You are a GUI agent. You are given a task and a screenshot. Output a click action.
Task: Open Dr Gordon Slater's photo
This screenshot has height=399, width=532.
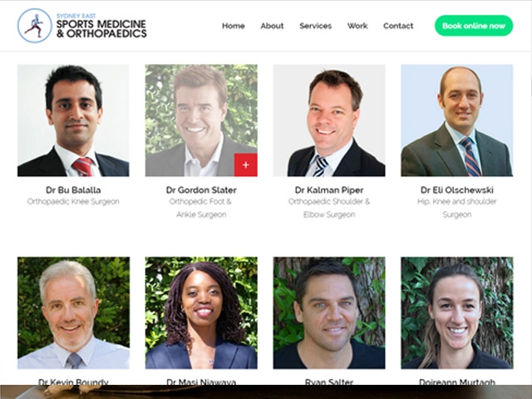pos(201,121)
